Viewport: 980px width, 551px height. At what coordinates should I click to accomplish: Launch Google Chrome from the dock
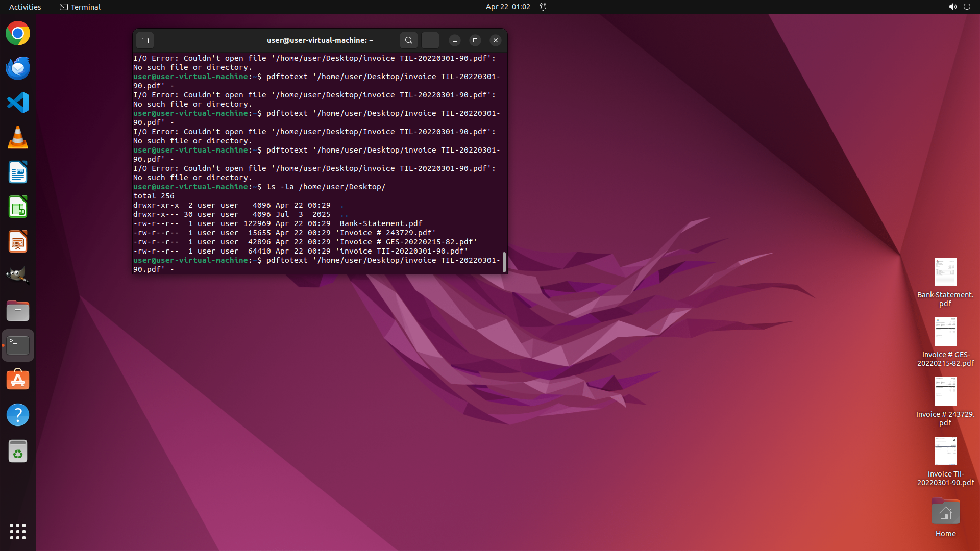tap(18, 34)
